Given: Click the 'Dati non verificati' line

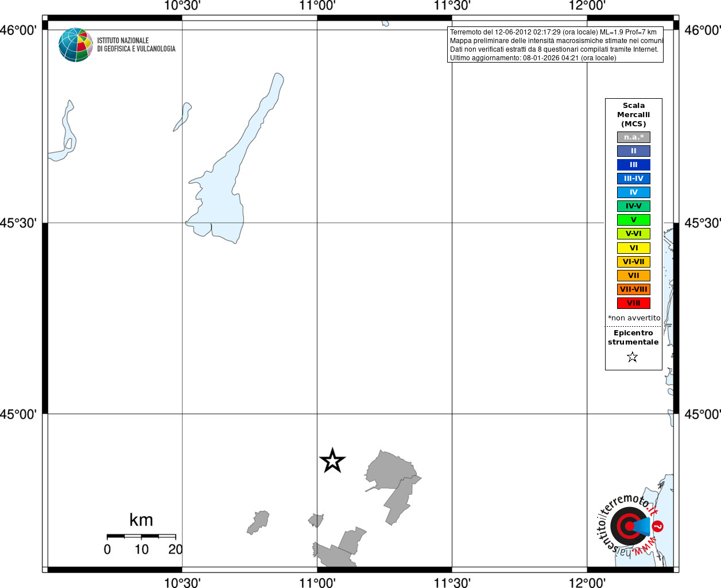Looking at the screenshot, I should tap(554, 49).
